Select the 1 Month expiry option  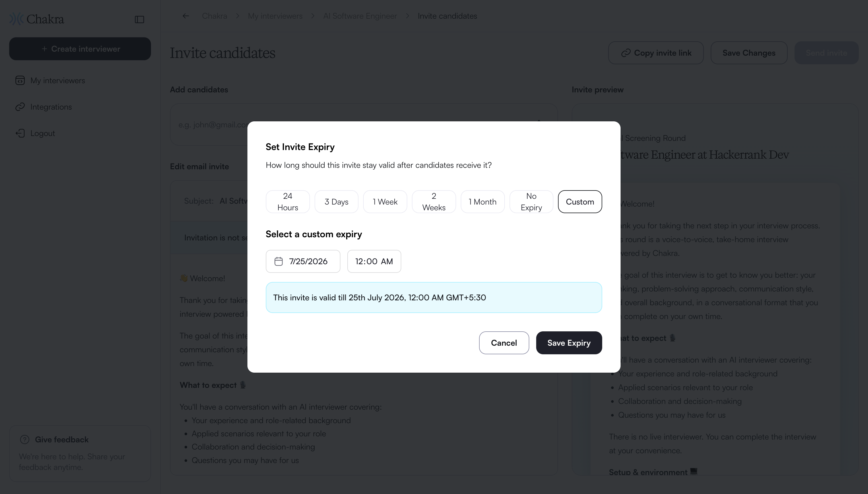point(483,202)
